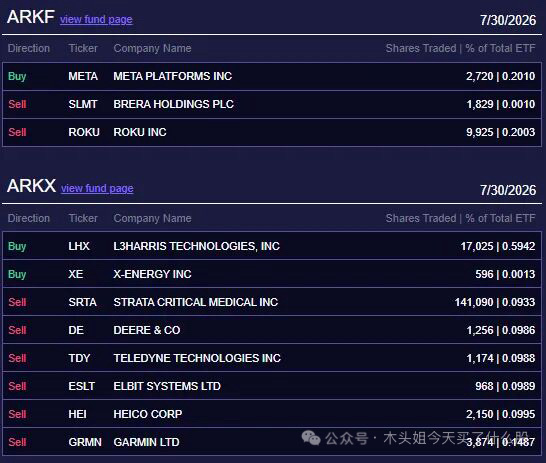Click the value 17,025 | 0.5942
Image resolution: width=546 pixels, height=463 pixels.
pos(498,246)
